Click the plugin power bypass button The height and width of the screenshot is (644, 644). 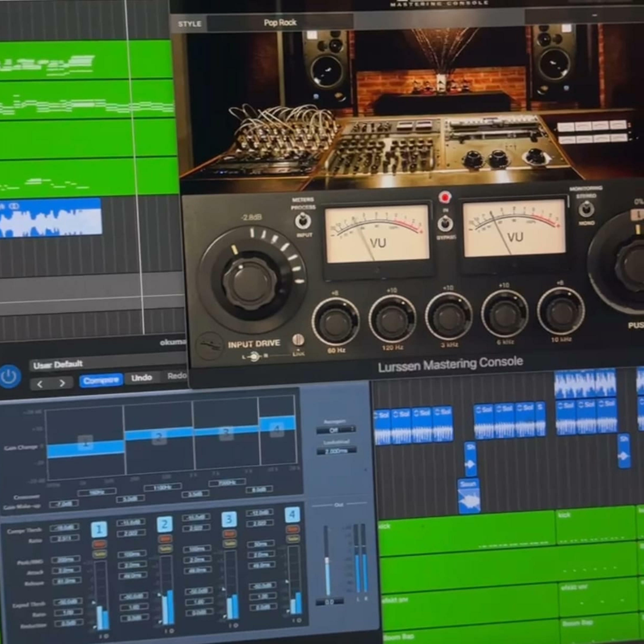(9, 377)
